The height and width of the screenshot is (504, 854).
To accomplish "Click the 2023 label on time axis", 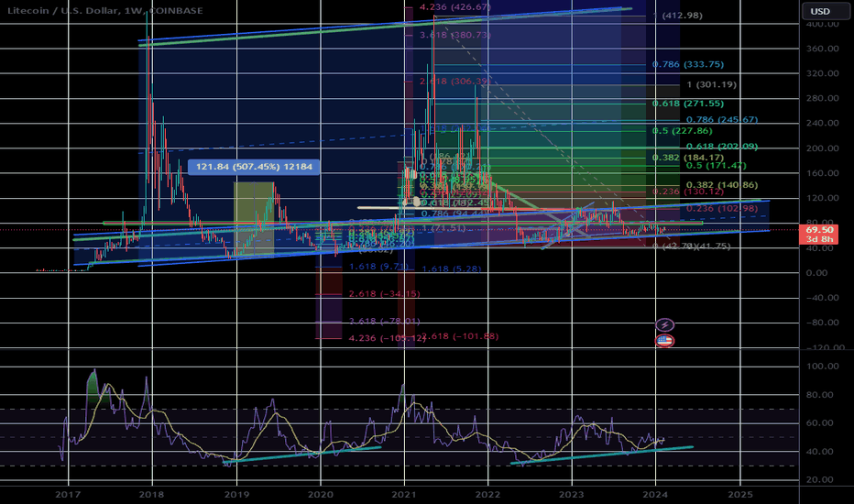I will [572, 494].
